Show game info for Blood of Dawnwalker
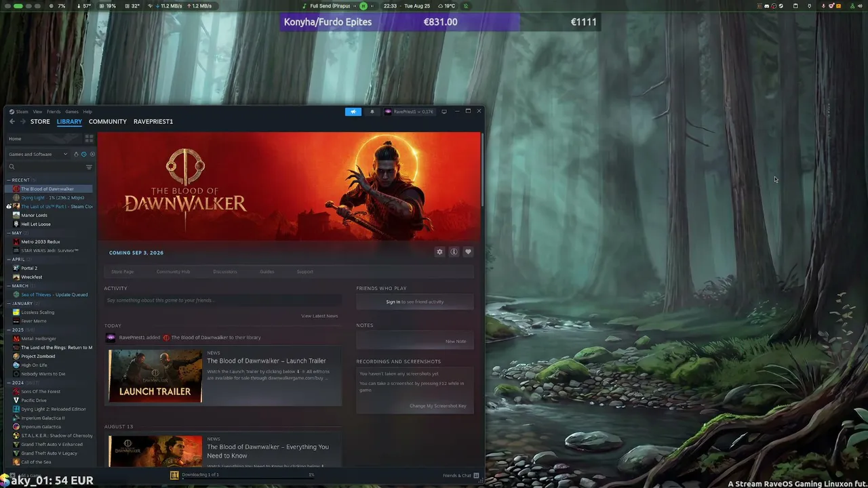Image resolution: width=868 pixels, height=488 pixels. point(454,252)
